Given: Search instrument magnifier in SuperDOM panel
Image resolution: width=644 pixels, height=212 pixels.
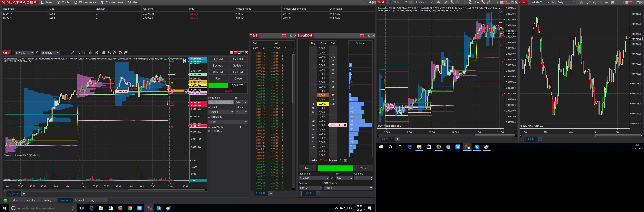Looking at the screenshot, I should coord(332,178).
